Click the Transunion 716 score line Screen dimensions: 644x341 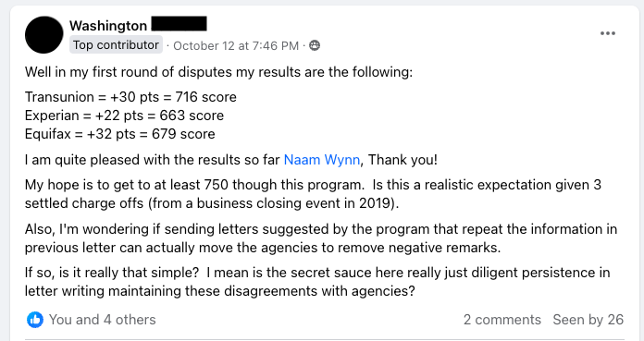[x=130, y=97]
